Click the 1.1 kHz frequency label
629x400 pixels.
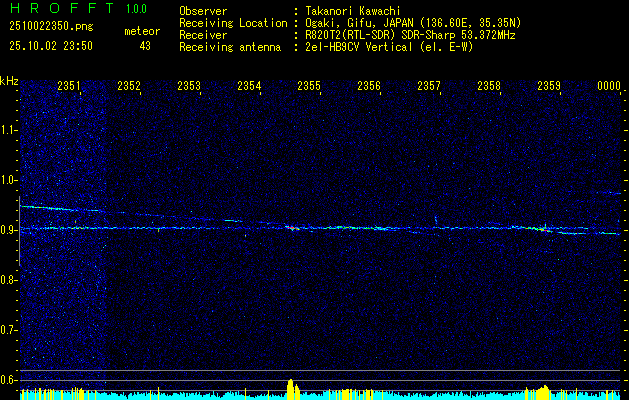(9, 130)
